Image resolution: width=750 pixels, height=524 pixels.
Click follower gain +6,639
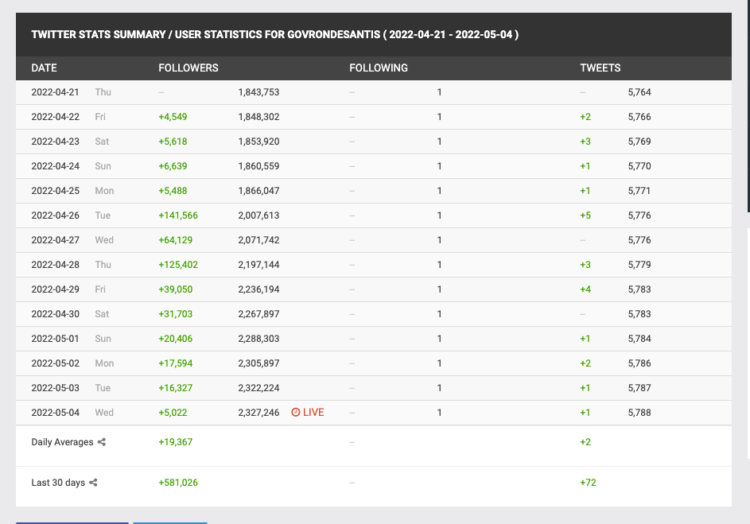click(173, 166)
